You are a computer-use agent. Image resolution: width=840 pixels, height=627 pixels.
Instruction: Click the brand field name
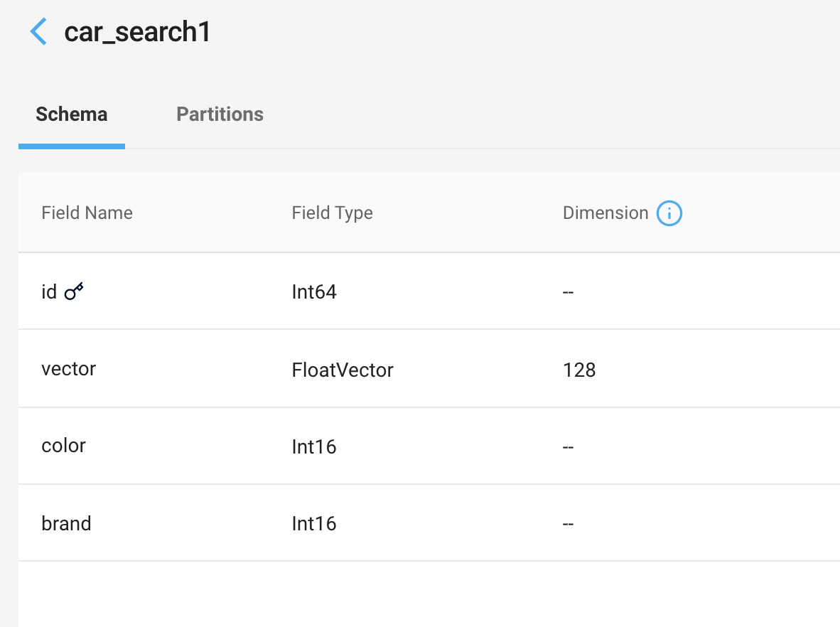click(x=66, y=523)
